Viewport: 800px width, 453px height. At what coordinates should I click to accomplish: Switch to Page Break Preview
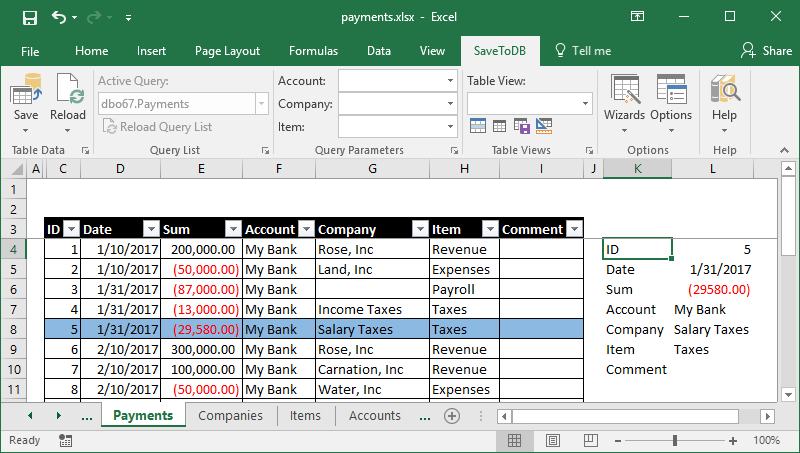point(591,440)
